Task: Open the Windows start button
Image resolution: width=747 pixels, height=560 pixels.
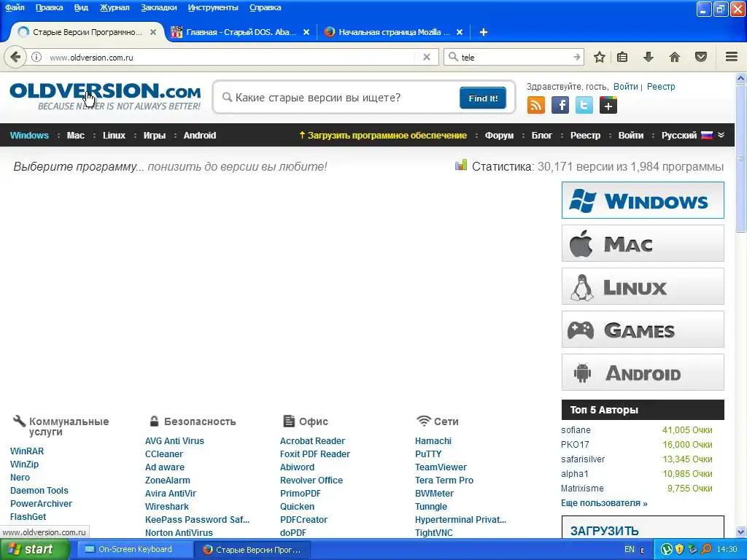Action: [x=34, y=550]
